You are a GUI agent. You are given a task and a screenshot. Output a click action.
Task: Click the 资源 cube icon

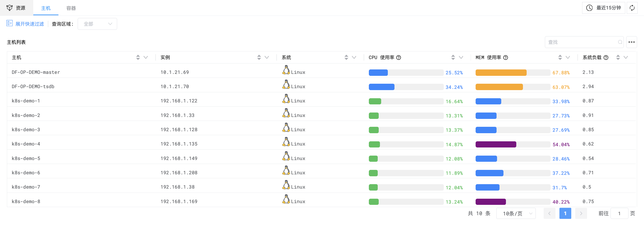(10, 8)
